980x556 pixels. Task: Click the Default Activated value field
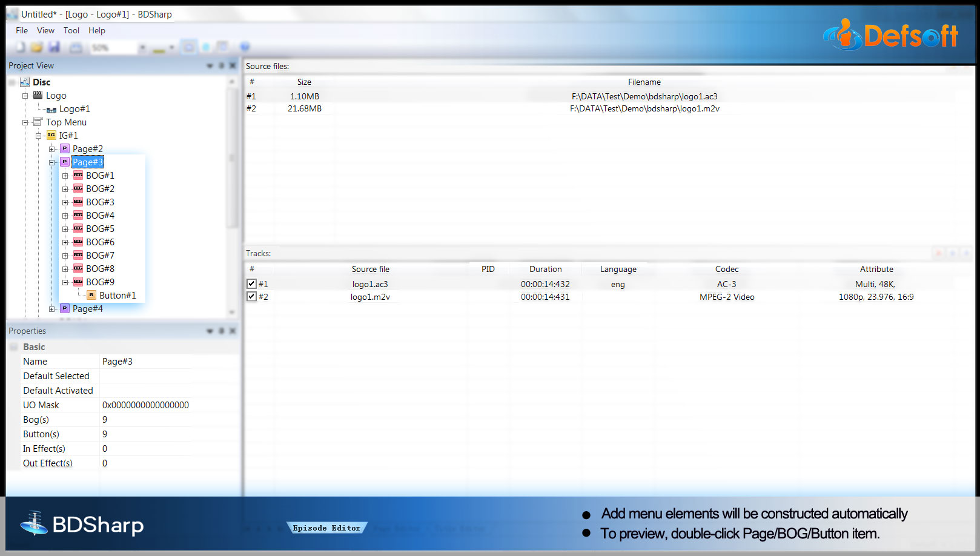145,391
